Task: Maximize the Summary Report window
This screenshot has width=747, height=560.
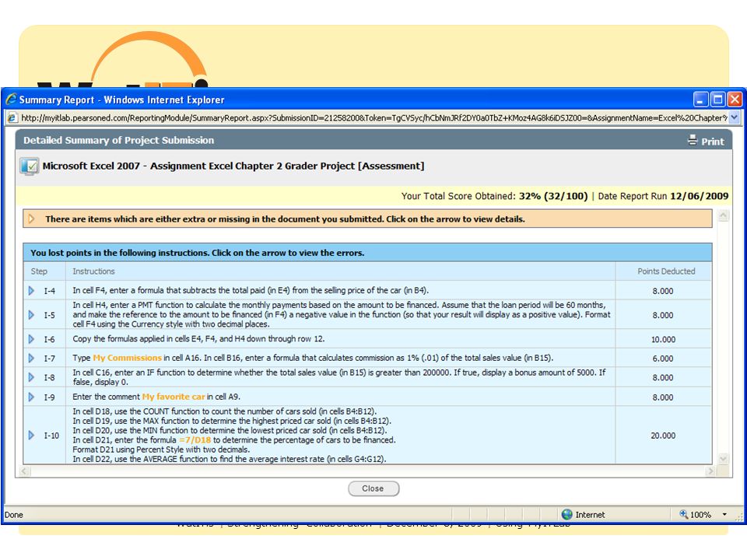Action: pos(717,100)
